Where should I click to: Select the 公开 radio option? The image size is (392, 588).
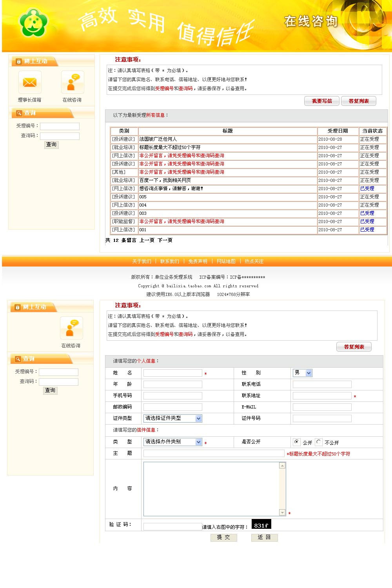click(x=297, y=442)
